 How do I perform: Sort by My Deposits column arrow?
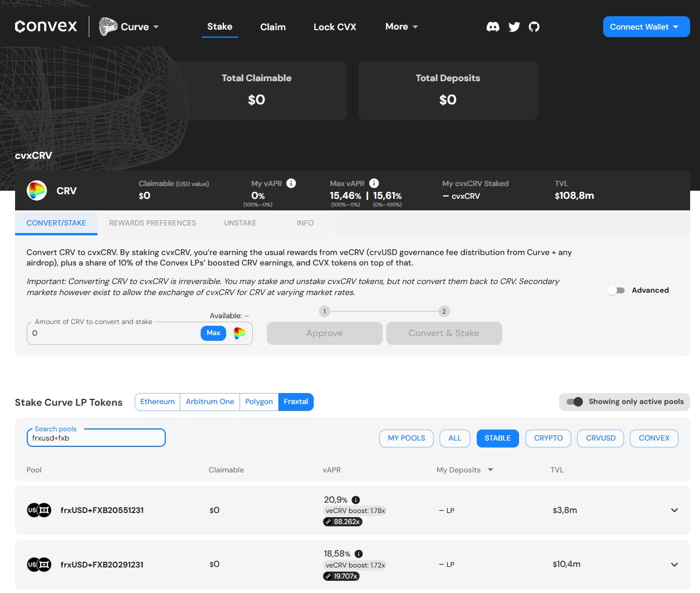[x=491, y=470]
